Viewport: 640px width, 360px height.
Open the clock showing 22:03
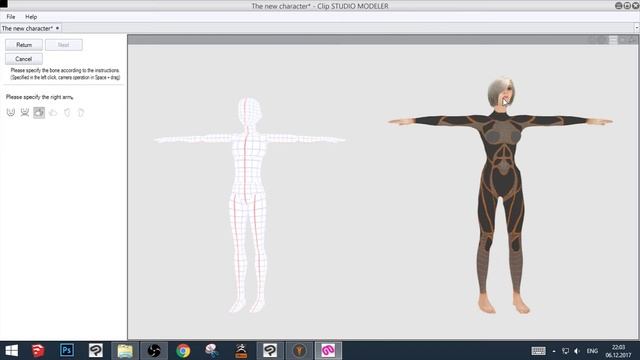618,351
